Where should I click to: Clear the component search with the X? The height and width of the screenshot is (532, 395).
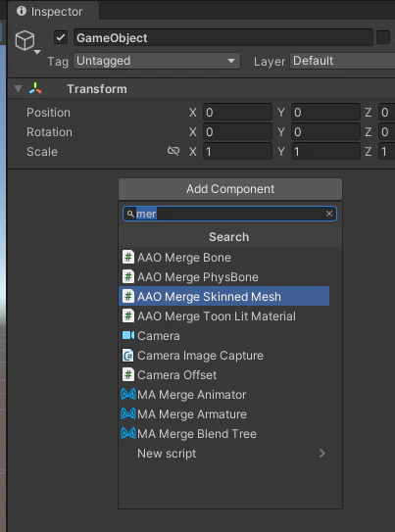[329, 214]
